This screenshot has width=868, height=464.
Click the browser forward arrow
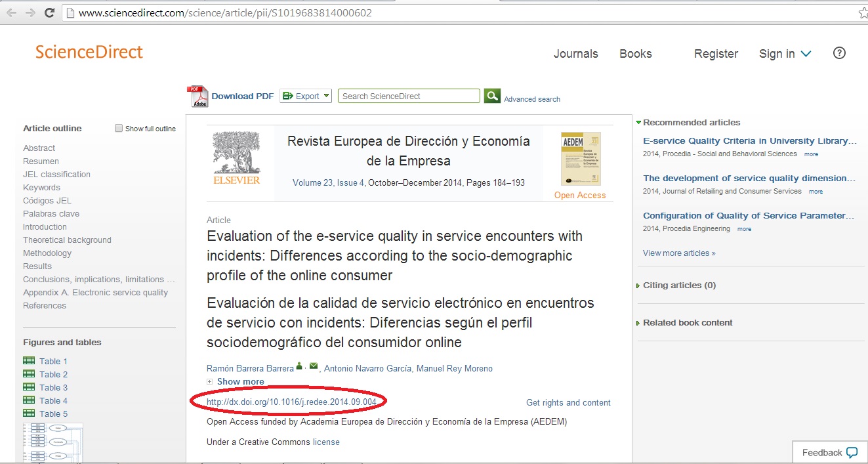(30, 12)
